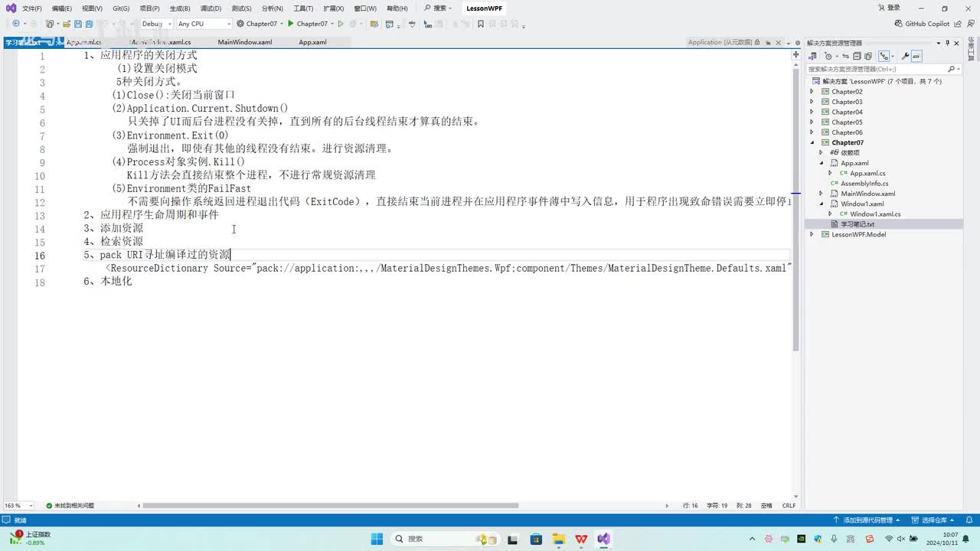980x551 pixels.
Task: Click the horizontal scrollbar of editor
Action: click(330, 506)
